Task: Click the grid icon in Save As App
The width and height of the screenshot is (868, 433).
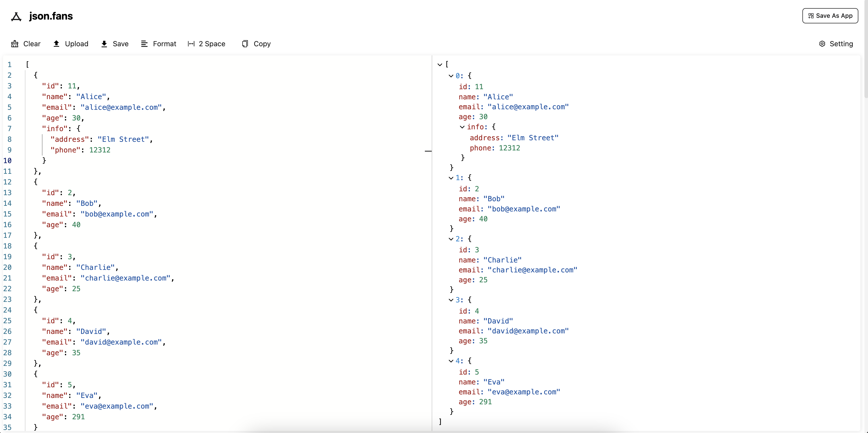Action: [811, 16]
